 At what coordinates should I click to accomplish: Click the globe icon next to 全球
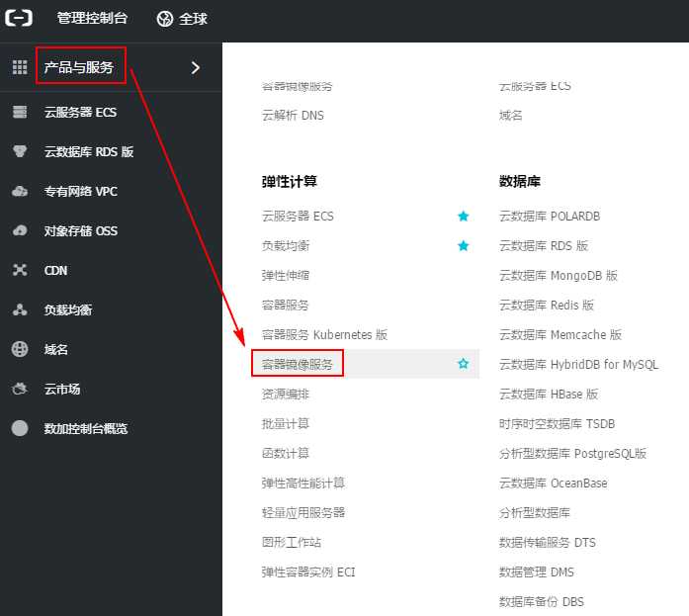(165, 19)
